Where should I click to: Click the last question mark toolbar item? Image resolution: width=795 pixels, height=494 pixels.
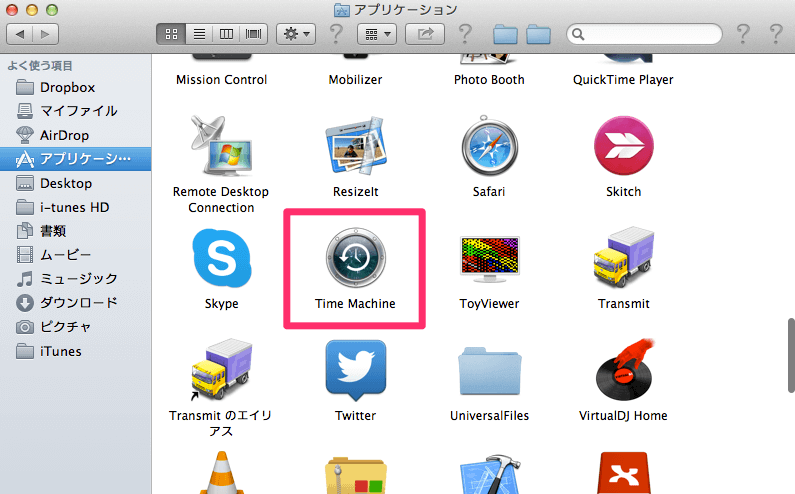pos(776,34)
